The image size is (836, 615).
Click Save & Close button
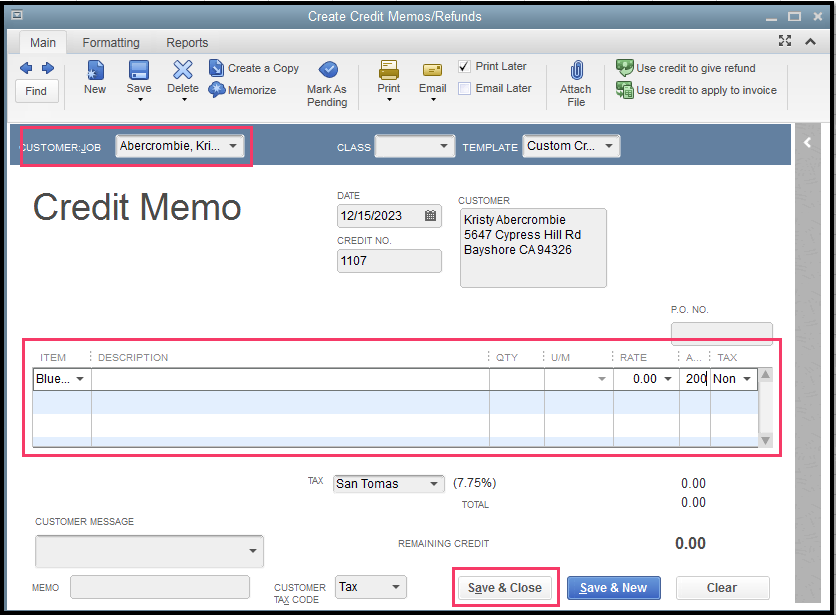[505, 588]
